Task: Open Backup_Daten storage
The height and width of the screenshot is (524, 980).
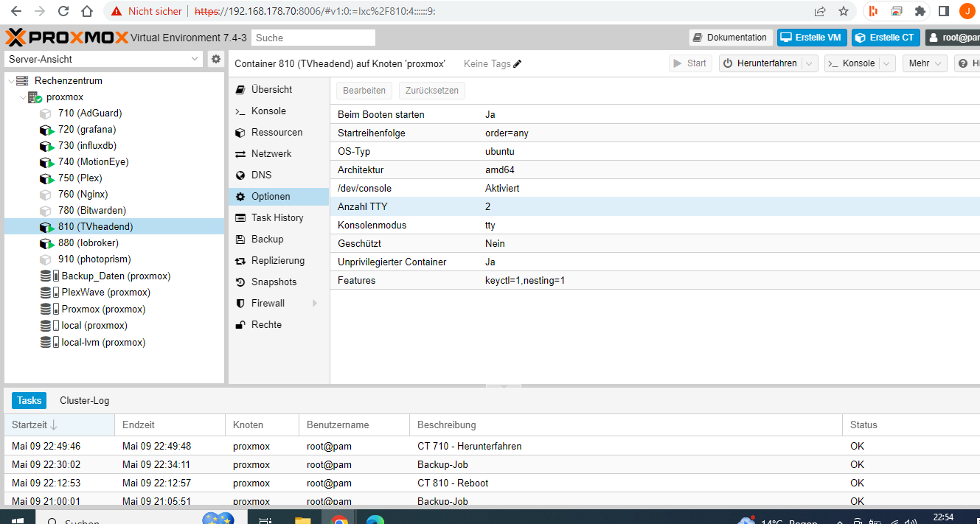Action: [x=116, y=276]
